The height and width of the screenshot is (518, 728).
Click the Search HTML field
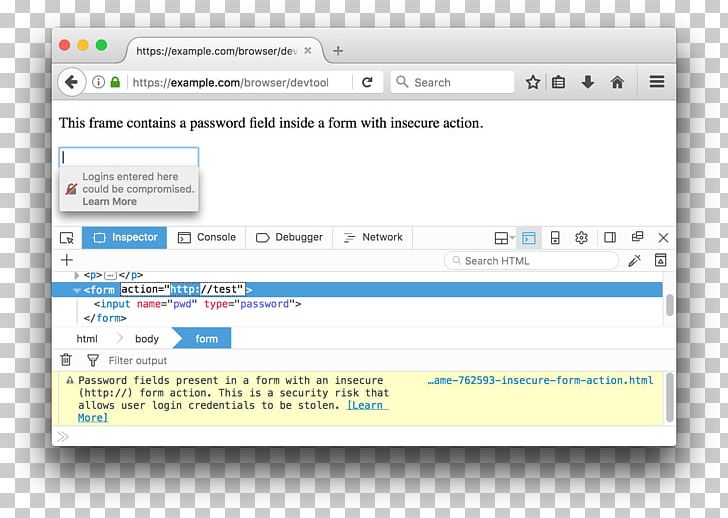(531, 261)
